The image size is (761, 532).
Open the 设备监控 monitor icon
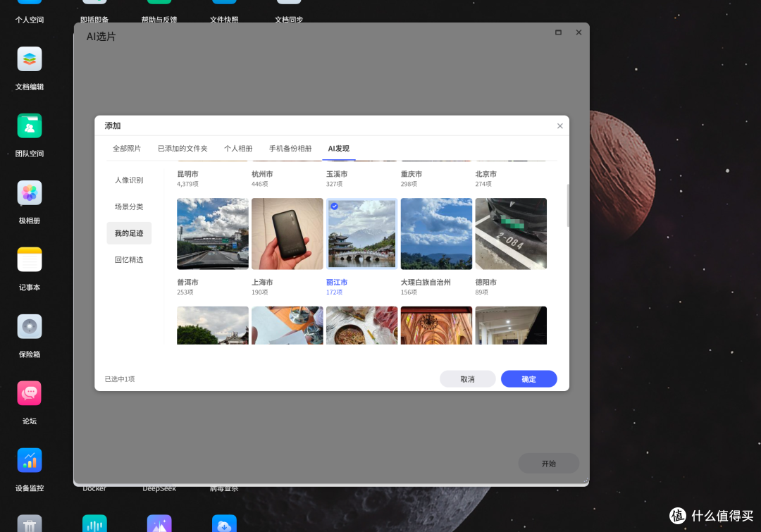coord(30,460)
